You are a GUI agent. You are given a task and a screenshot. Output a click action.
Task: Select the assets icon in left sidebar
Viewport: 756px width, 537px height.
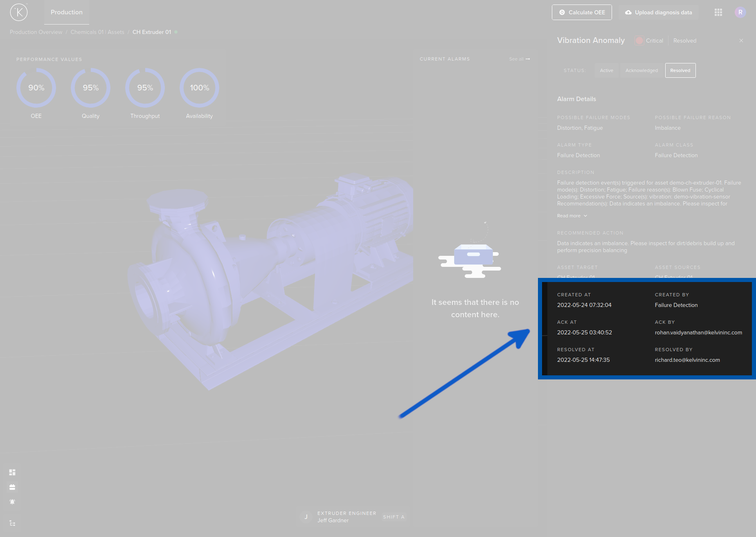tap(12, 487)
